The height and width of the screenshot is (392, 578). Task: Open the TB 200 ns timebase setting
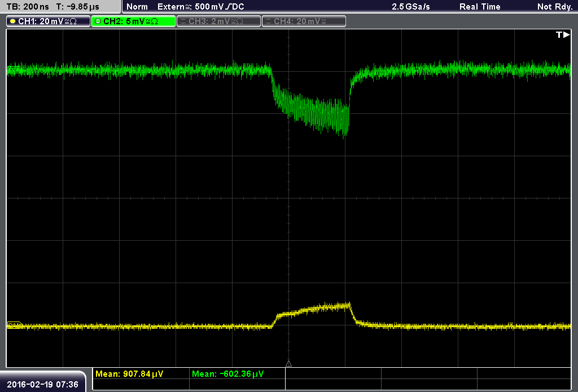click(28, 7)
